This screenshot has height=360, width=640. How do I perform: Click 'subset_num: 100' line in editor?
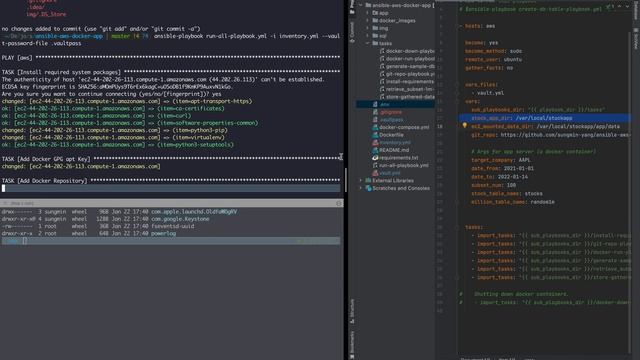(x=493, y=185)
